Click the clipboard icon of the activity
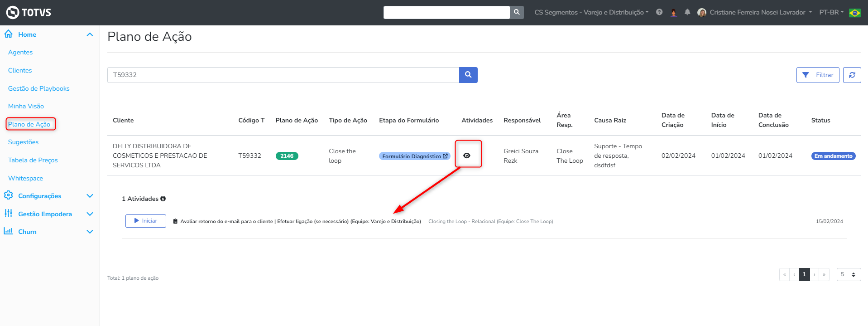The width and height of the screenshot is (868, 326). (175, 221)
